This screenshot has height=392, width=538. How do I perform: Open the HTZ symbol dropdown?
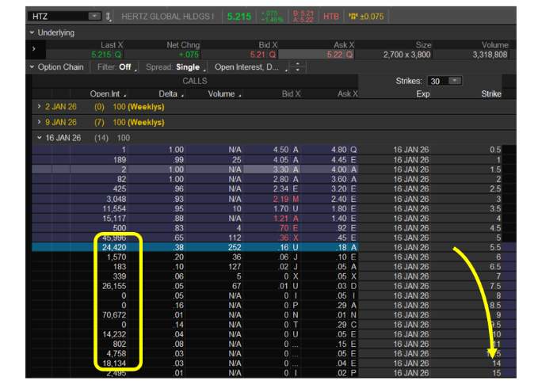click(94, 16)
